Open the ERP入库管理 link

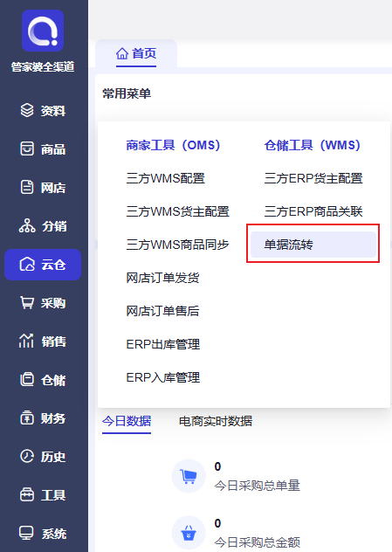pos(163,377)
